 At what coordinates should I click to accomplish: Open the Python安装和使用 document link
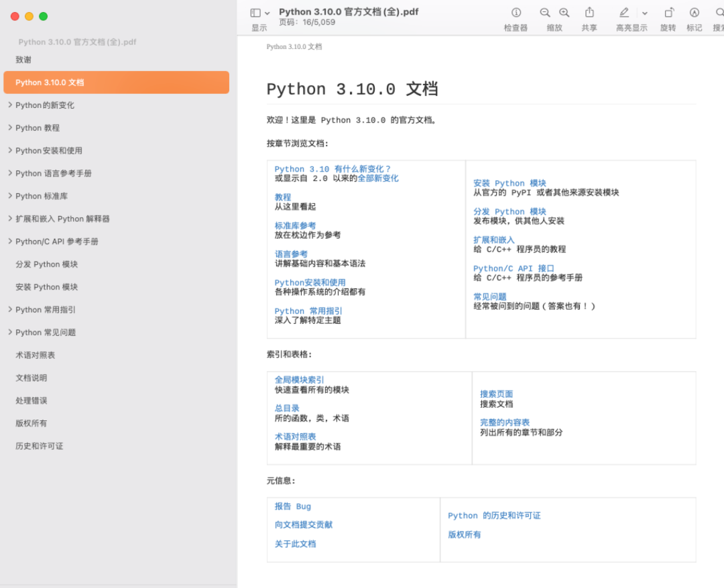tap(310, 282)
